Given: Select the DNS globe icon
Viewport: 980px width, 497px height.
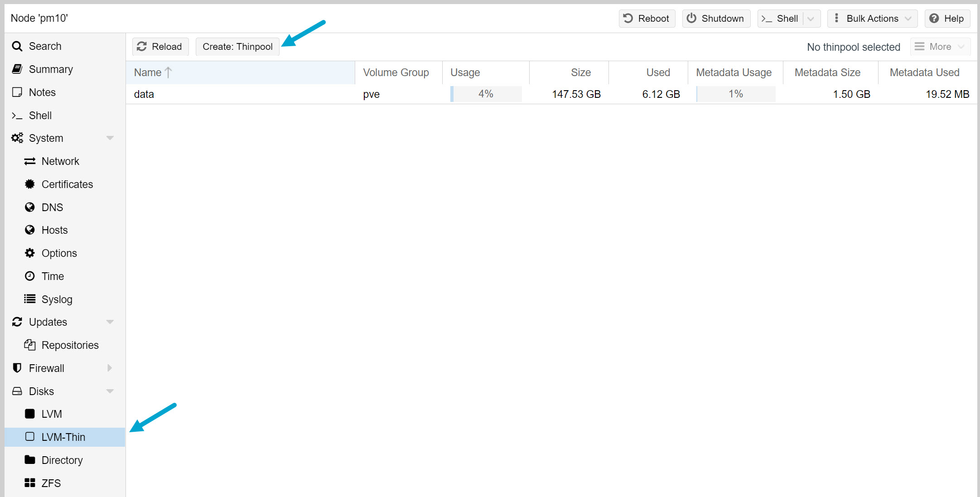Looking at the screenshot, I should 29,207.
